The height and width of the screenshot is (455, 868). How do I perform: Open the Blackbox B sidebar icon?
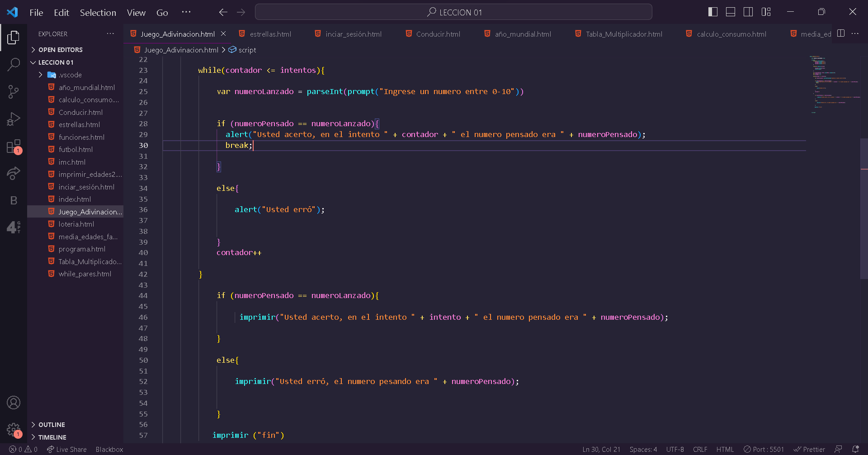pos(14,200)
